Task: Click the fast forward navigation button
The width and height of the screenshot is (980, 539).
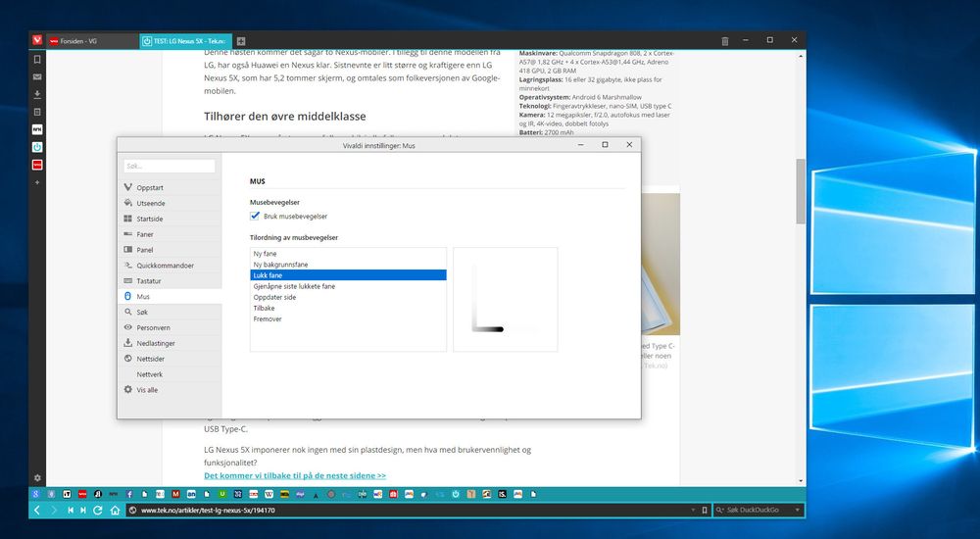Action: point(83,511)
